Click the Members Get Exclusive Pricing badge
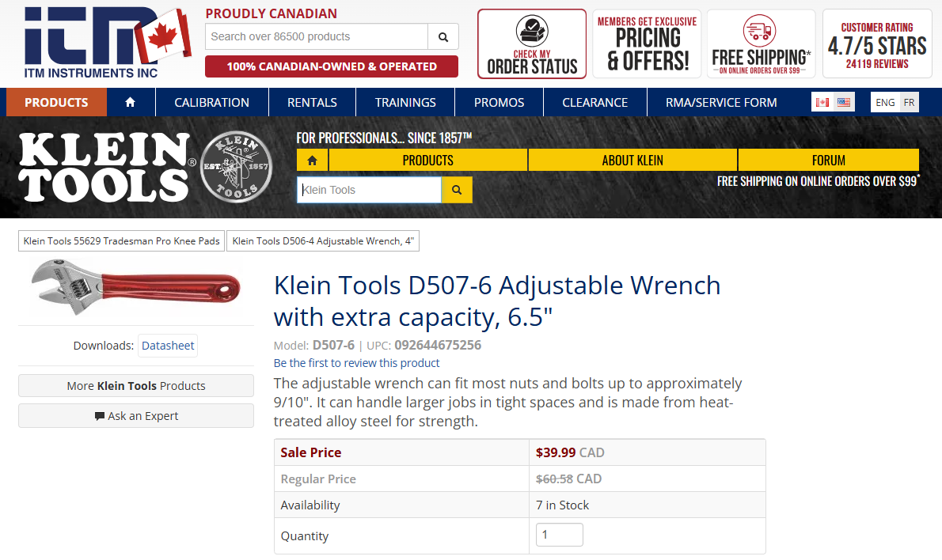Image resolution: width=942 pixels, height=560 pixels. tap(646, 43)
